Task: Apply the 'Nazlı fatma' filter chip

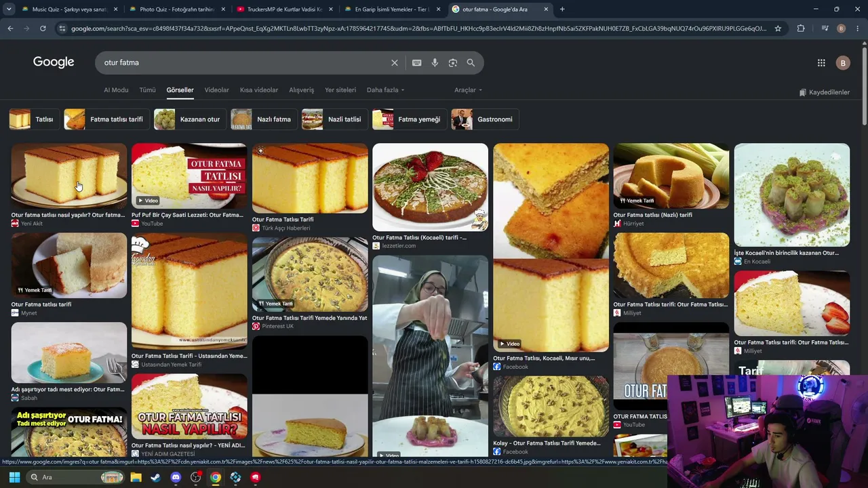Action: coord(264,119)
